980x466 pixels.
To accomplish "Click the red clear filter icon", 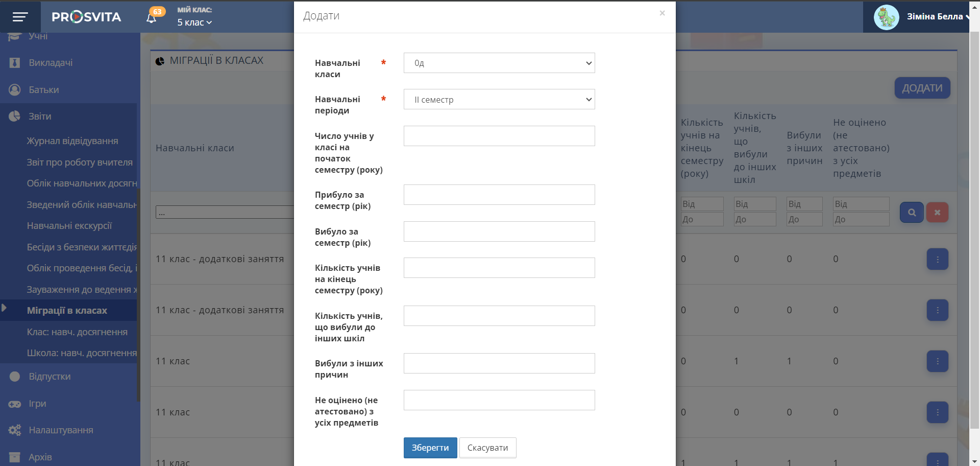I will coord(937,212).
